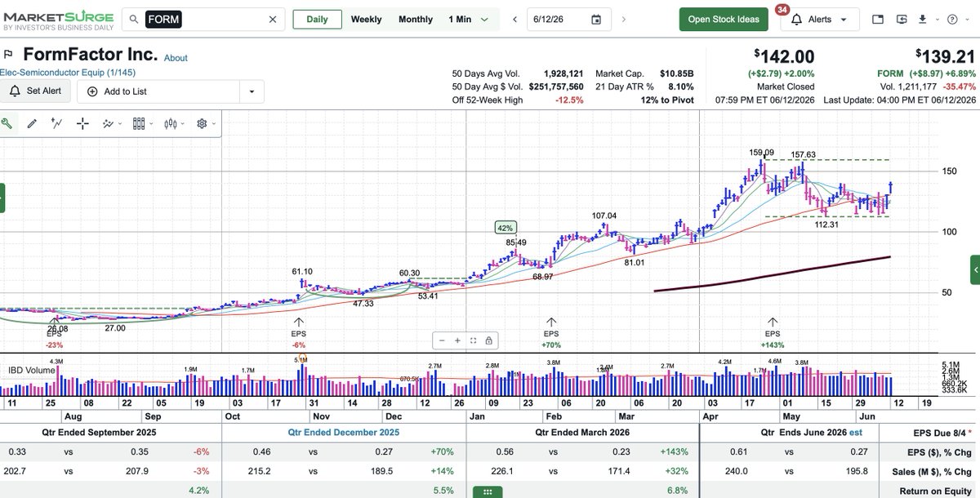Open the 1 Min interval dropdown
This screenshot has height=498, width=980.
click(x=469, y=19)
